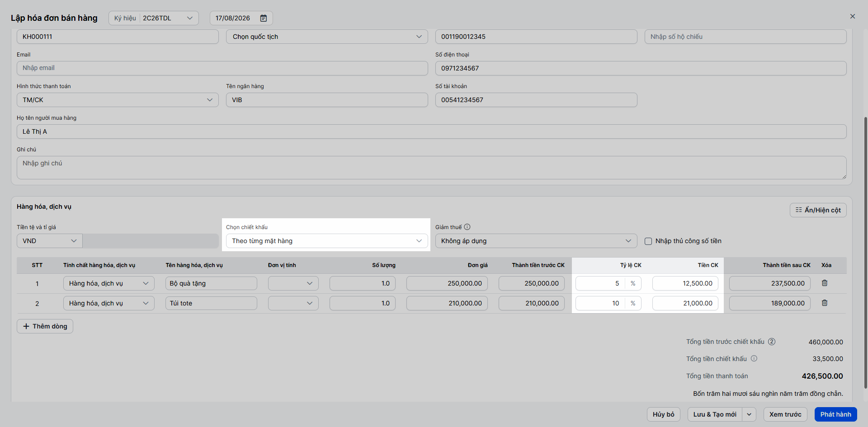The width and height of the screenshot is (868, 427).
Task: Click quantity field for Bộ quà tặng
Action: (363, 283)
